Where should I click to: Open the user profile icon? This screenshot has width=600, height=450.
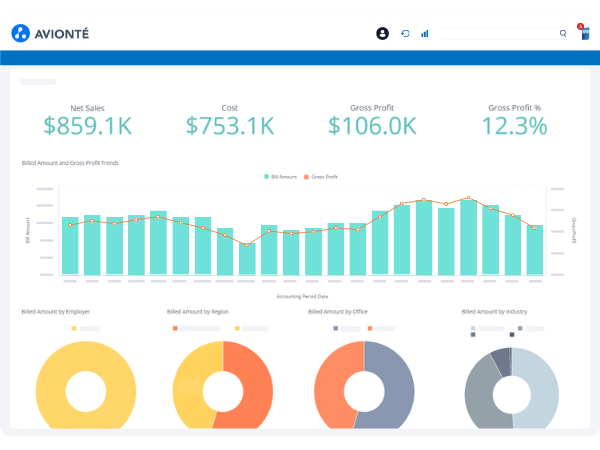[382, 33]
